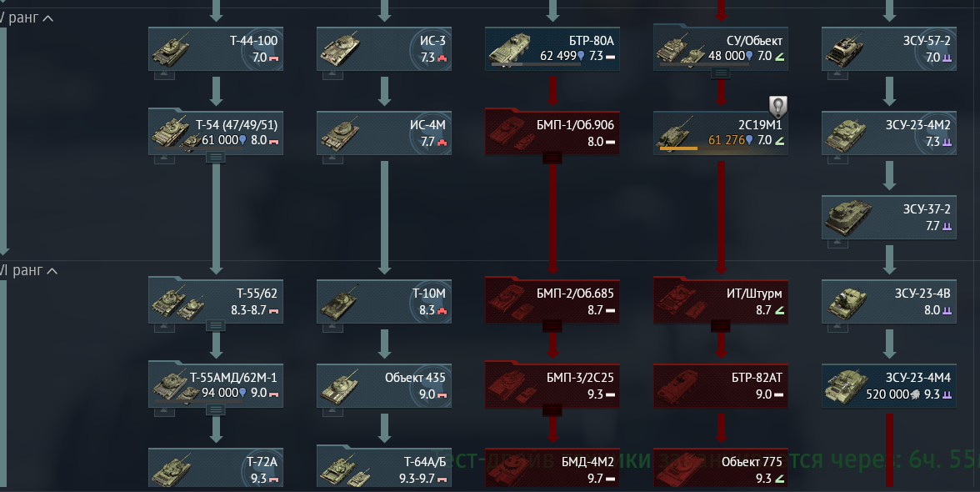980x492 pixels.
Task: Collapse the VI ранг section chevron
Action: coord(52,271)
